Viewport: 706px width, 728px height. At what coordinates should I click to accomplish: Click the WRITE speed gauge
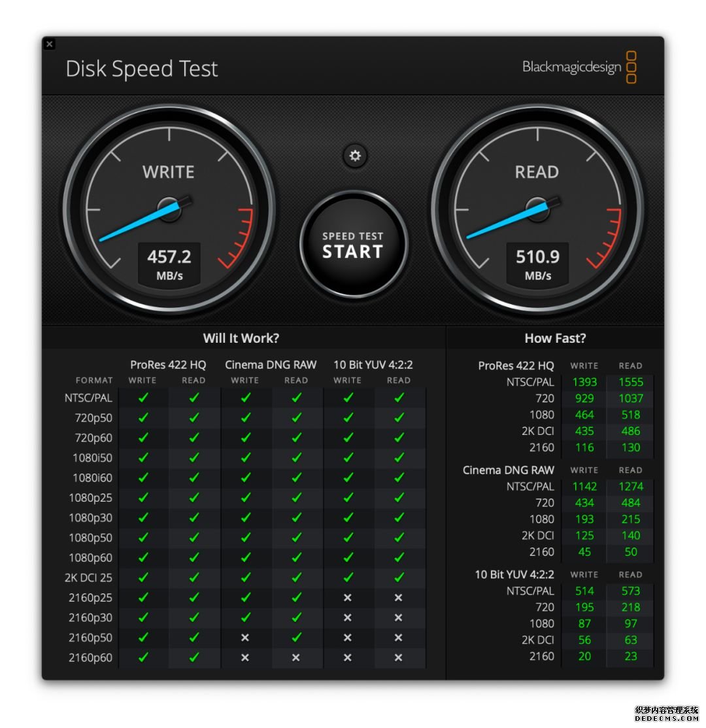click(x=169, y=209)
